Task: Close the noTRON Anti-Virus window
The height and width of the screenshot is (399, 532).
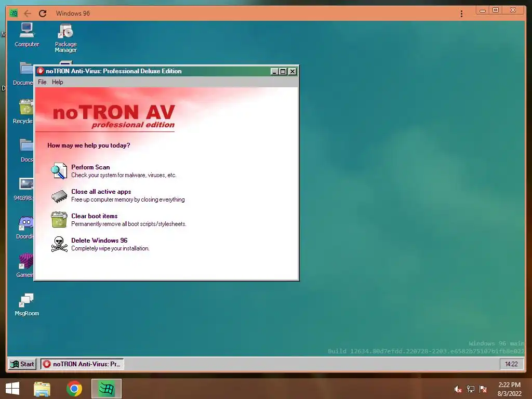Action: tap(292, 71)
